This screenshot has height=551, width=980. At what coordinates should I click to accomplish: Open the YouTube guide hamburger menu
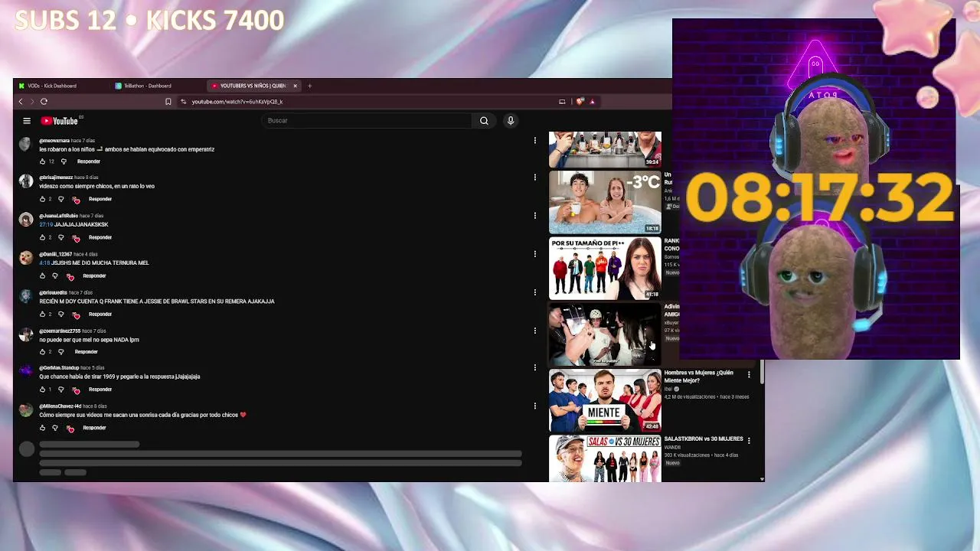pos(27,121)
